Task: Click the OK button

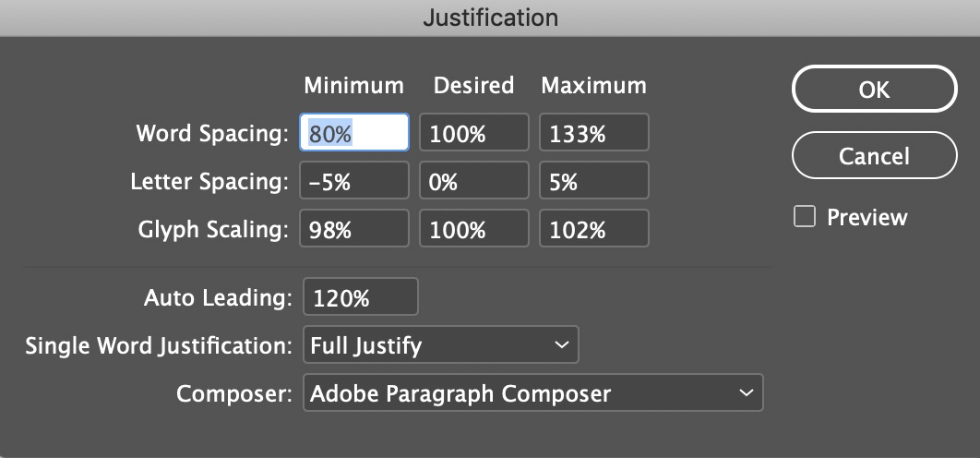Action: [874, 89]
